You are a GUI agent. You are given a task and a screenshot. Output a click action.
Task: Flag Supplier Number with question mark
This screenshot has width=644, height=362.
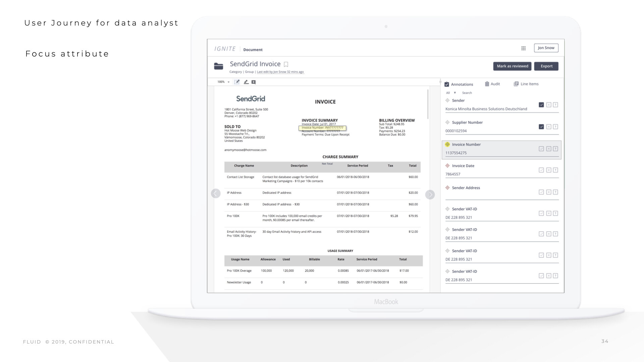555,127
